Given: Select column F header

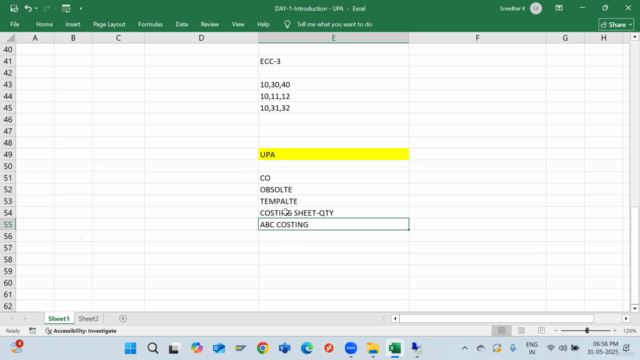Looking at the screenshot, I should (x=477, y=38).
